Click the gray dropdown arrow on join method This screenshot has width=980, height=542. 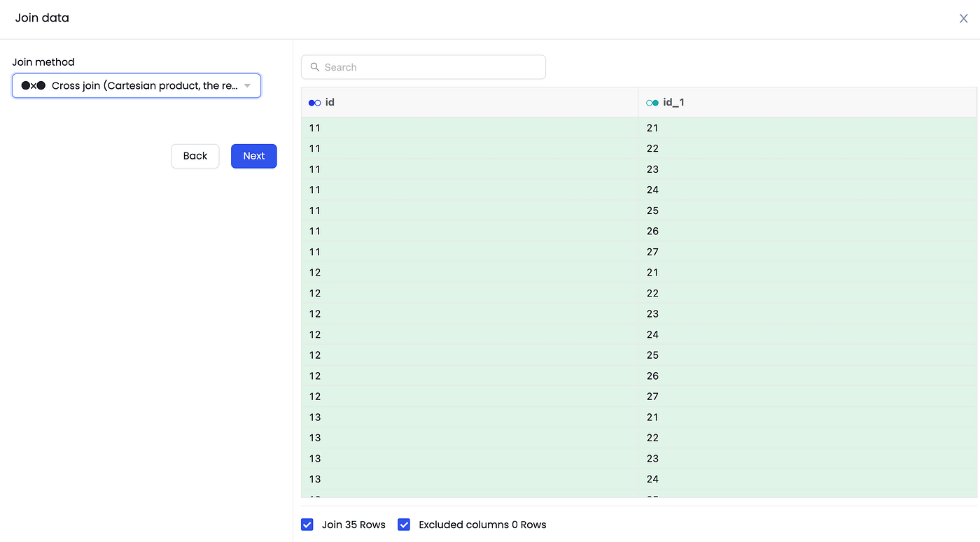pos(247,85)
